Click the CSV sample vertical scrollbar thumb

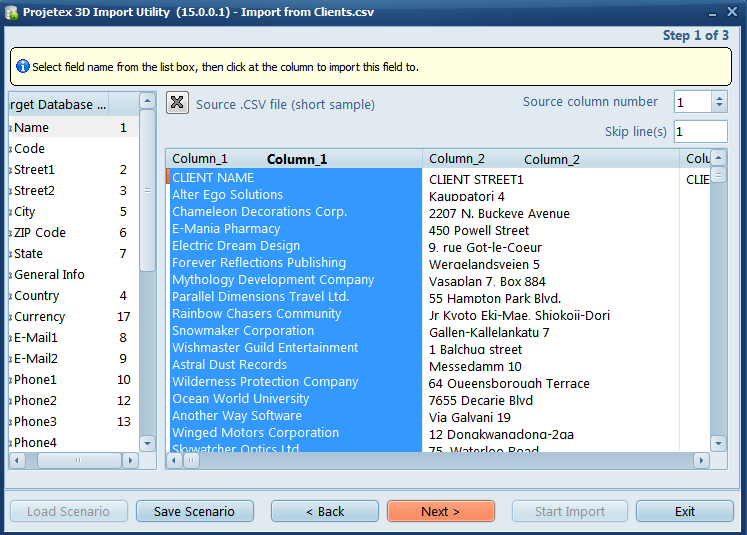coord(718,175)
